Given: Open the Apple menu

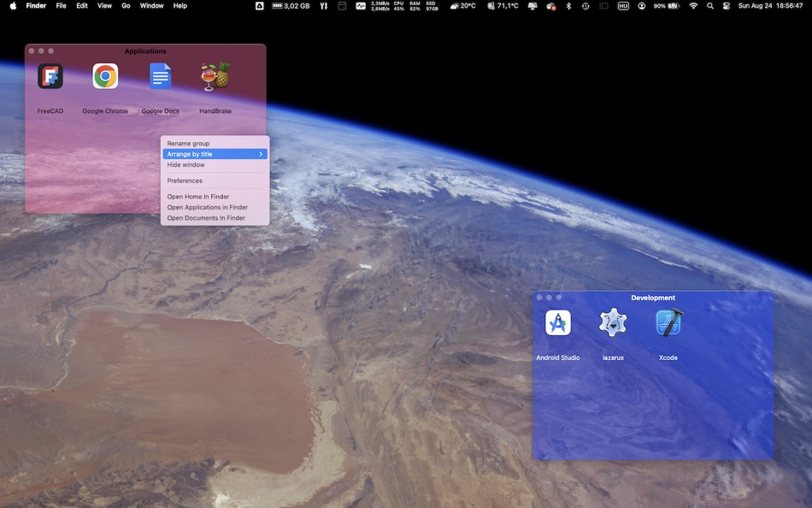Looking at the screenshot, I should [14, 6].
